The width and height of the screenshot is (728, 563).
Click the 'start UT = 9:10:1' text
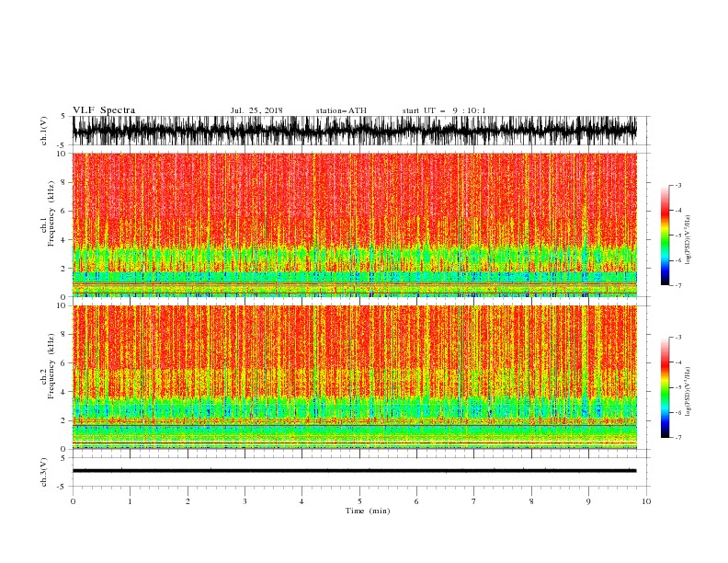click(x=444, y=110)
